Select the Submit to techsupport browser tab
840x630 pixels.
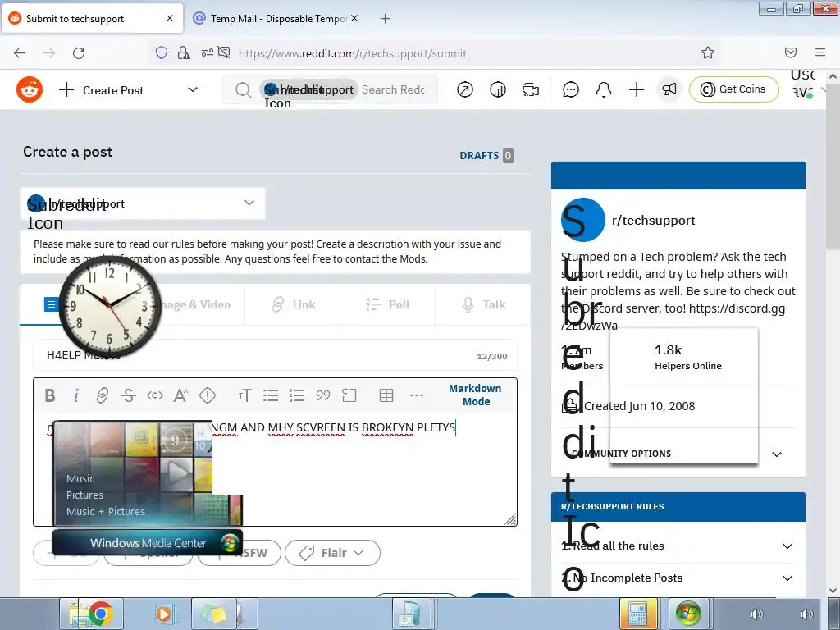click(92, 19)
